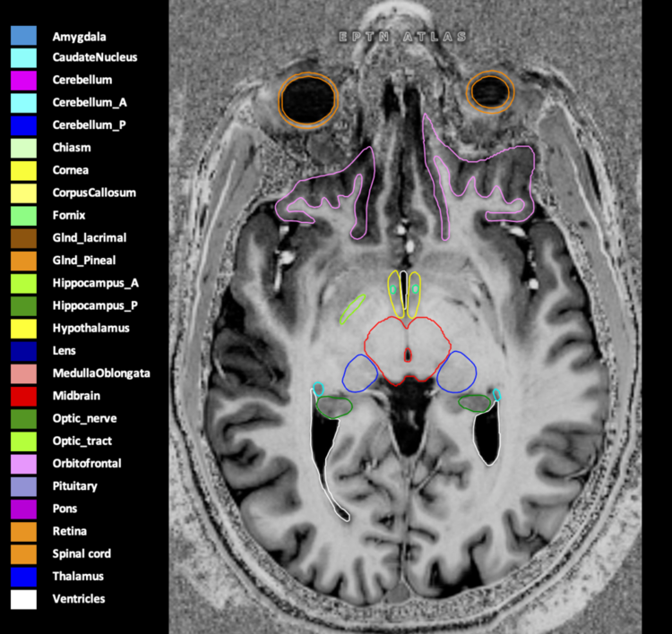Click the Cornea label
The height and width of the screenshot is (634, 672).
click(70, 170)
